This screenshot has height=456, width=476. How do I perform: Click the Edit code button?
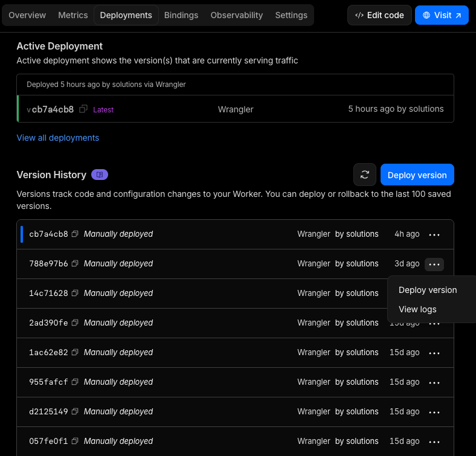point(379,15)
